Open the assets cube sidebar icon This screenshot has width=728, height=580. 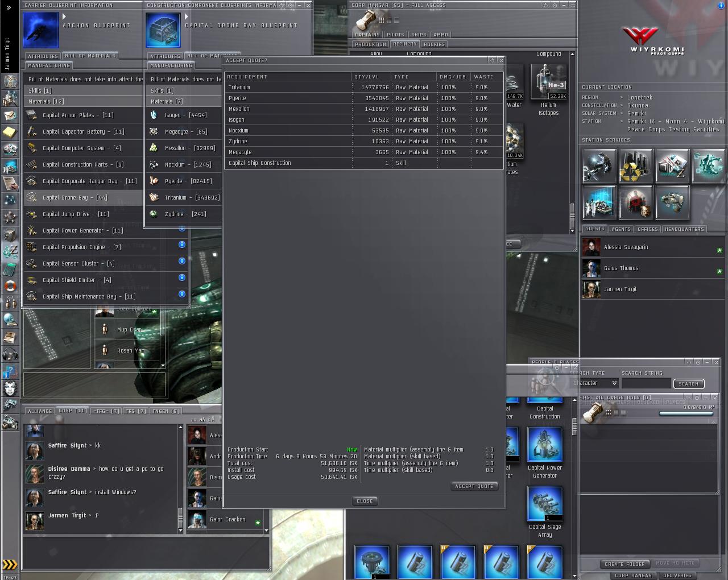pyautogui.click(x=10, y=234)
